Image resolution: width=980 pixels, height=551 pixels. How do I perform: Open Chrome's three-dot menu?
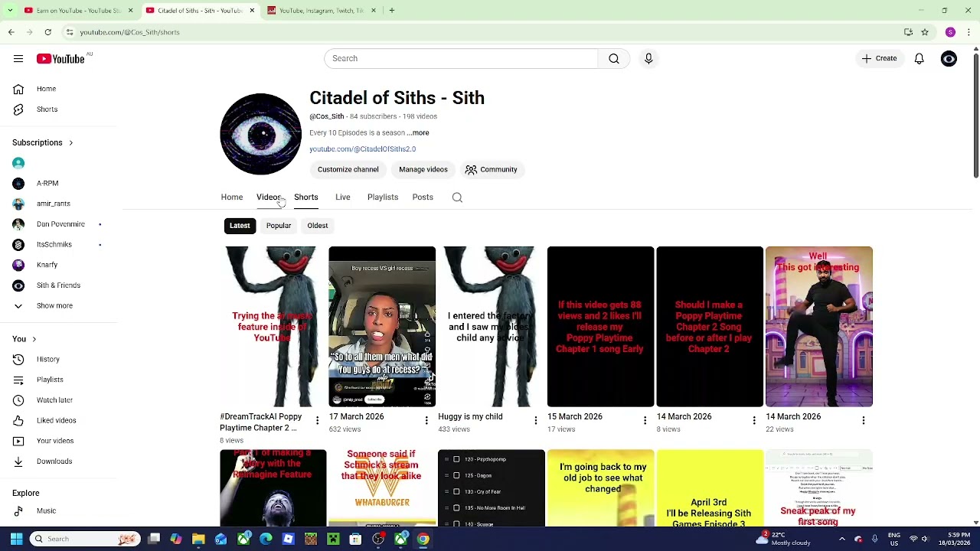(x=969, y=32)
